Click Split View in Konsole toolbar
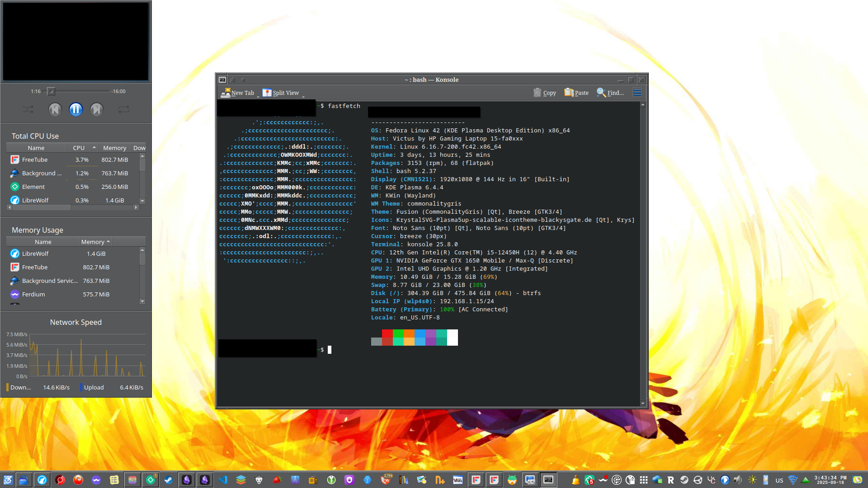Viewport: 868px width, 488px height. click(281, 93)
